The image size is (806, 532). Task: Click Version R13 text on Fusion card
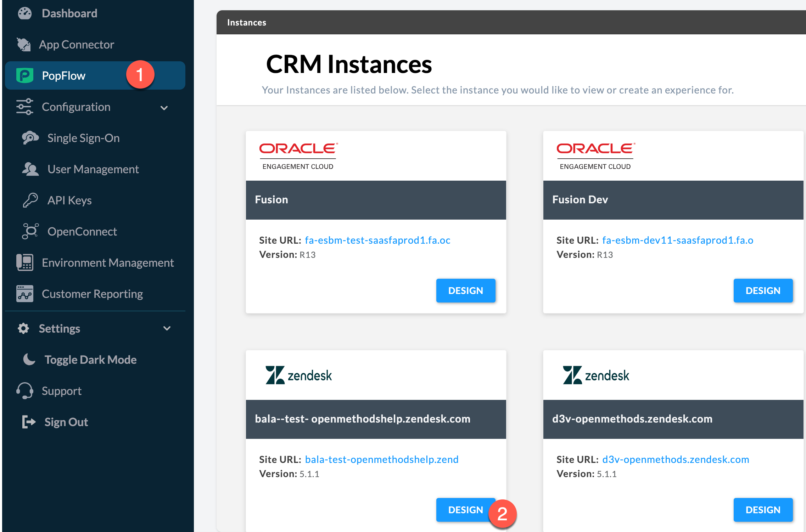[x=287, y=254]
